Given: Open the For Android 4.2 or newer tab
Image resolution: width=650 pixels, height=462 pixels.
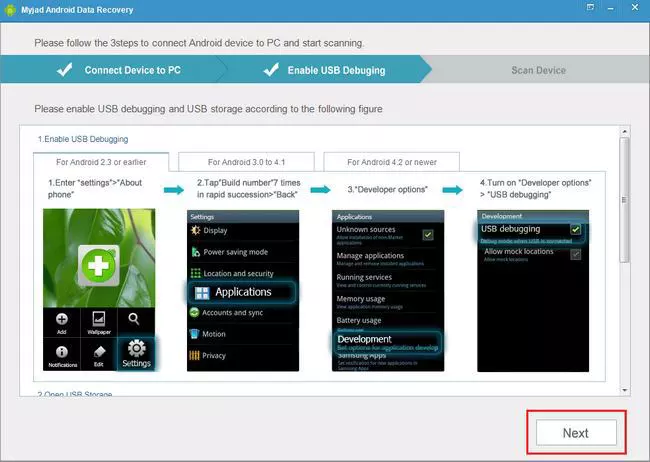Looking at the screenshot, I should [391, 162].
